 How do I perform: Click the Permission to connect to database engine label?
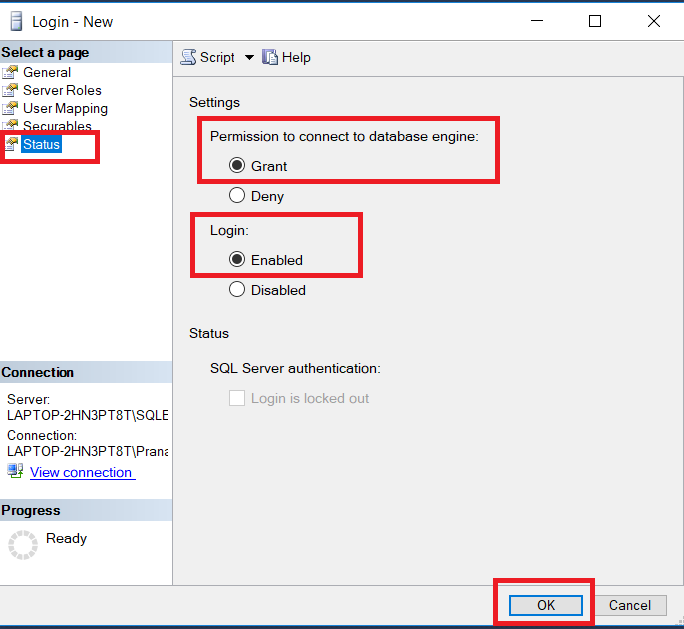[344, 137]
